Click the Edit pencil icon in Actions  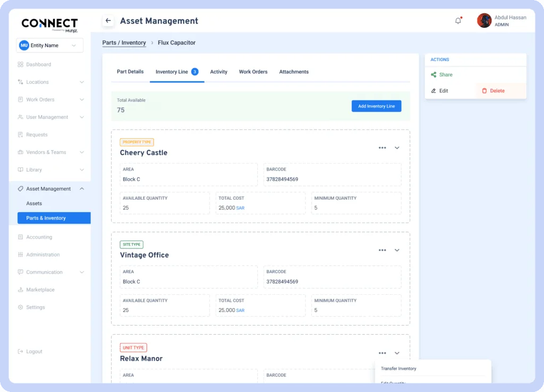pyautogui.click(x=433, y=91)
